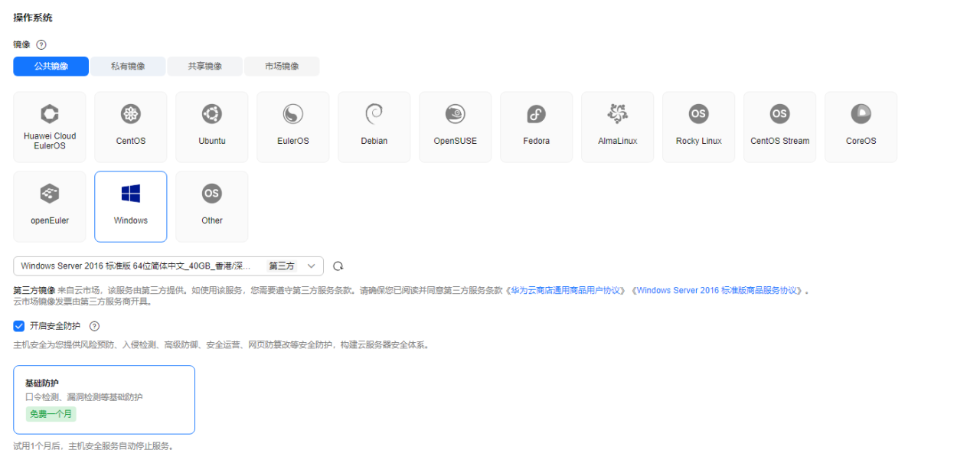Viewport: 980px width, 463px height.
Task: Click the 免费一个月 tag
Action: (51, 414)
